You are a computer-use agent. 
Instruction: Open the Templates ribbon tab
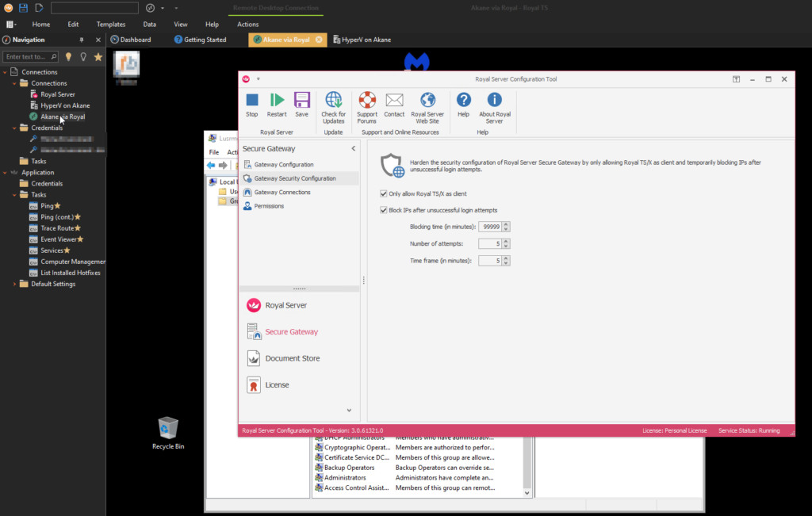tap(111, 25)
